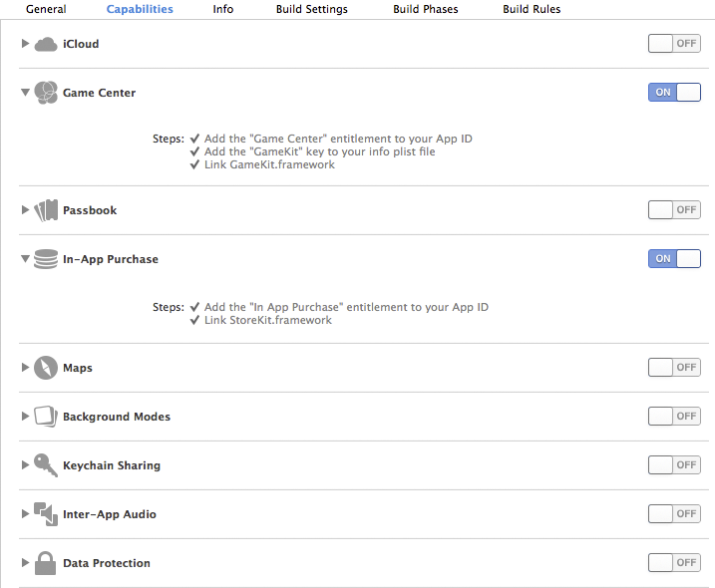Click 'Add the "GameKit" key' step

[319, 151]
